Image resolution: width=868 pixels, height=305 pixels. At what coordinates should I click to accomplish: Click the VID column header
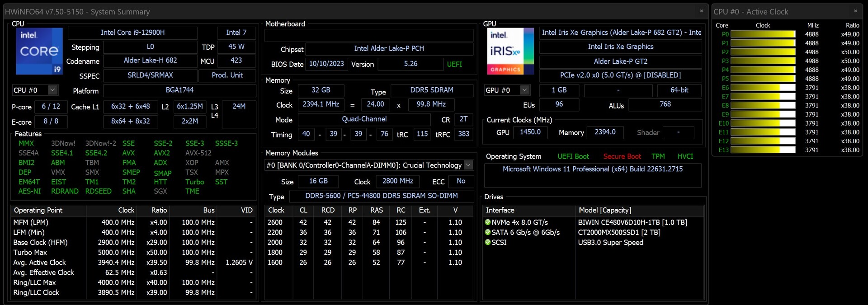[236, 211]
